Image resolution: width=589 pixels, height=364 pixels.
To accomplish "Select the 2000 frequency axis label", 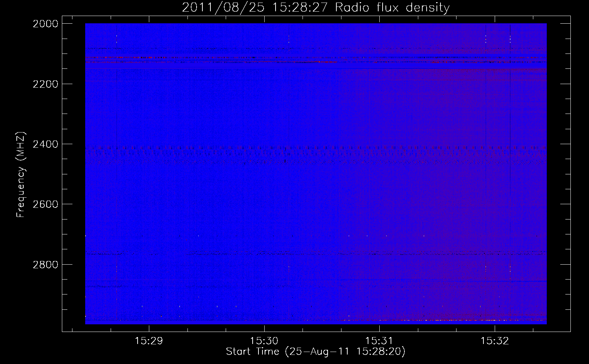I will 46,24.
